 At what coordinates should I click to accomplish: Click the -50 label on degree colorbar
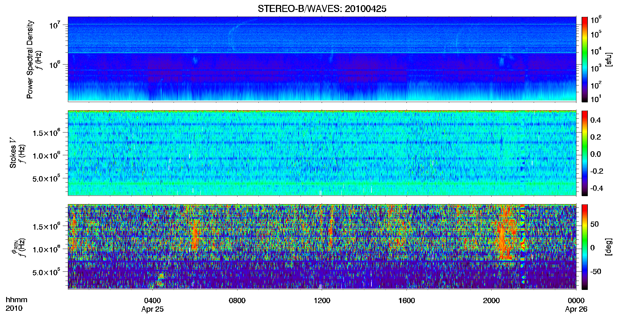pos(596,271)
